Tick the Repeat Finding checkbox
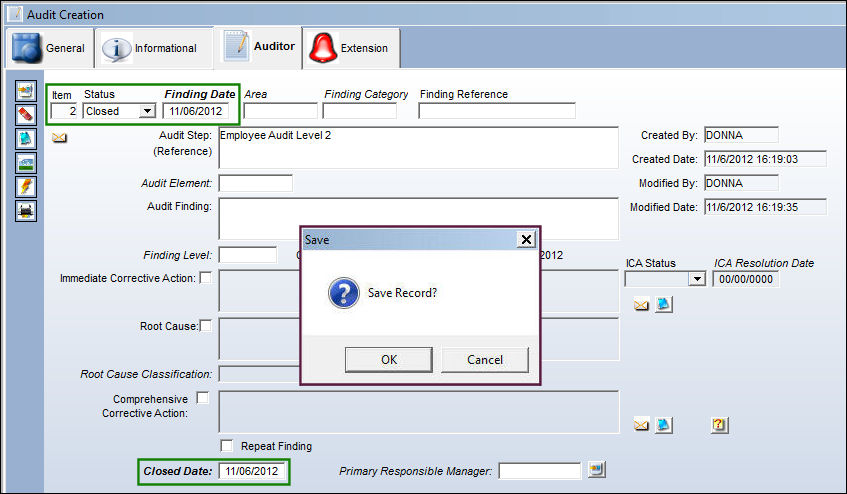The height and width of the screenshot is (494, 847). 227,446
